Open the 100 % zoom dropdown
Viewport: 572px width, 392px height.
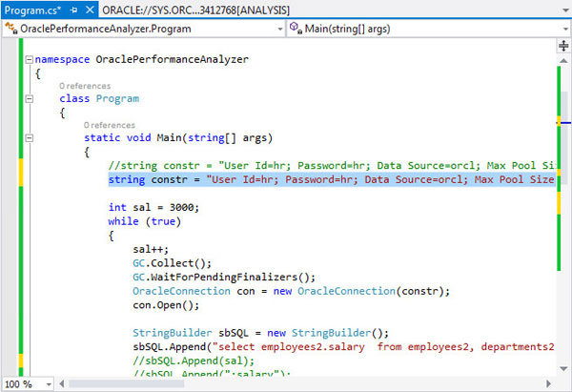tap(49, 384)
